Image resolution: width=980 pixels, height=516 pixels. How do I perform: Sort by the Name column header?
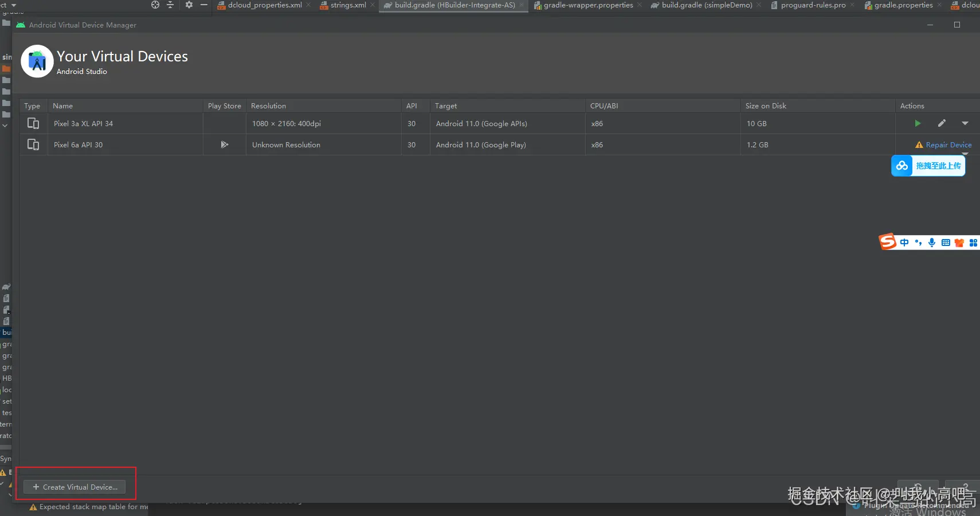tap(125, 106)
